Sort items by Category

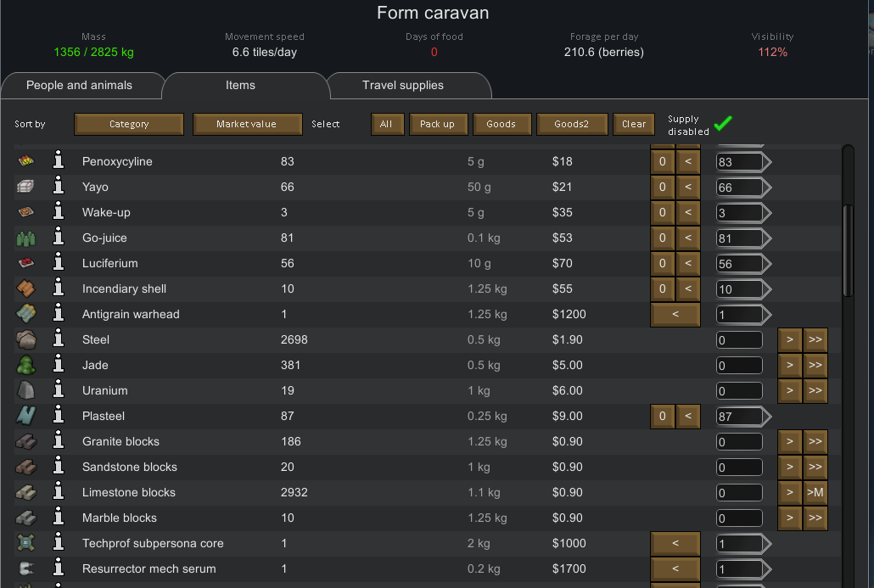click(x=129, y=124)
